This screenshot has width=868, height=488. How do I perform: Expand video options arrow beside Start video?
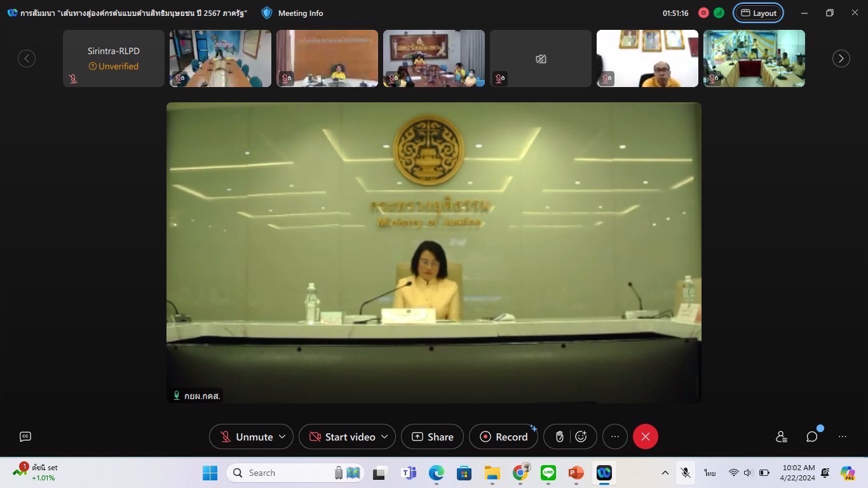click(384, 437)
